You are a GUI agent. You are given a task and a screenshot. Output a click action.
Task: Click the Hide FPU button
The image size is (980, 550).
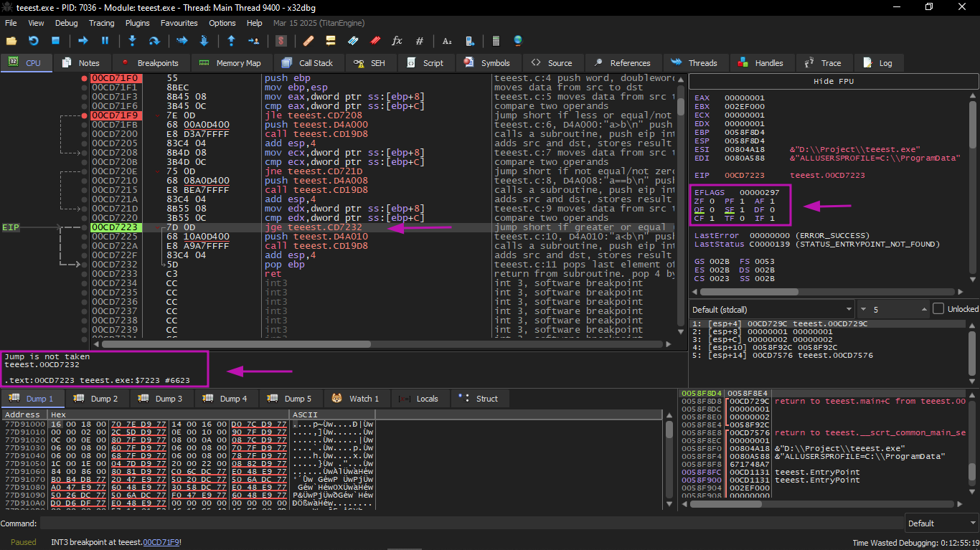pyautogui.click(x=833, y=81)
